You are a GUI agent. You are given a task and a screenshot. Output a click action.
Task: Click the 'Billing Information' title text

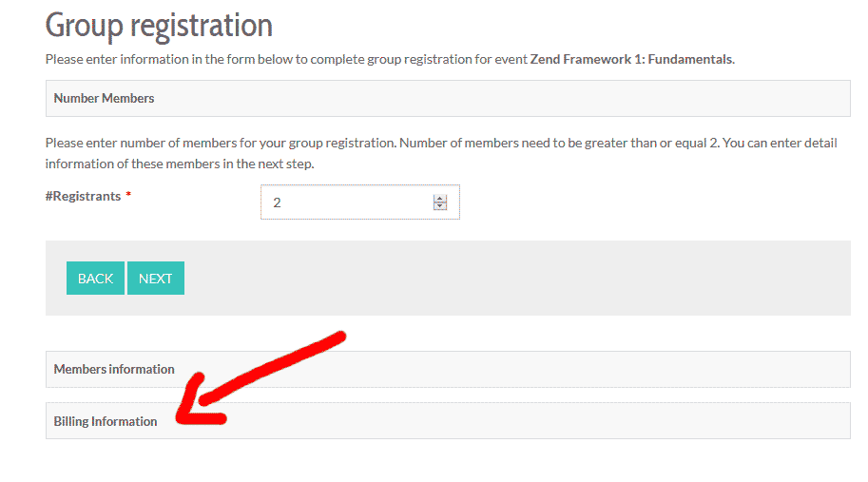click(x=106, y=421)
